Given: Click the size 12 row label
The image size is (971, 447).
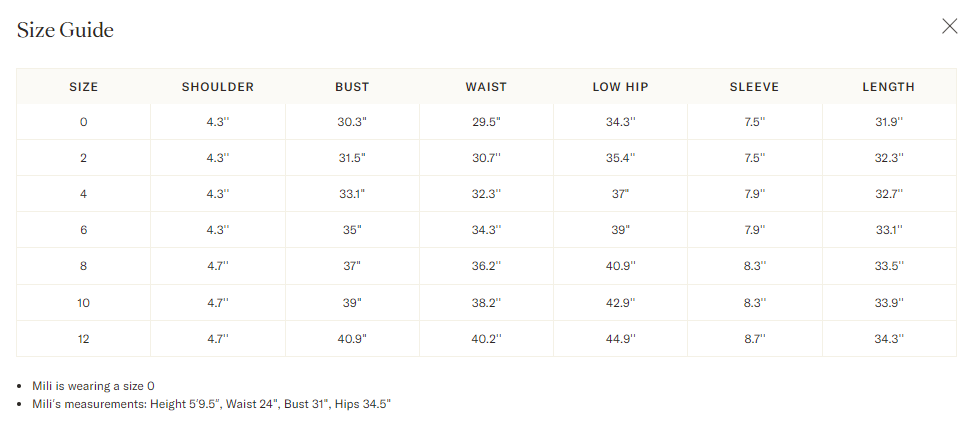Looking at the screenshot, I should click(84, 339).
